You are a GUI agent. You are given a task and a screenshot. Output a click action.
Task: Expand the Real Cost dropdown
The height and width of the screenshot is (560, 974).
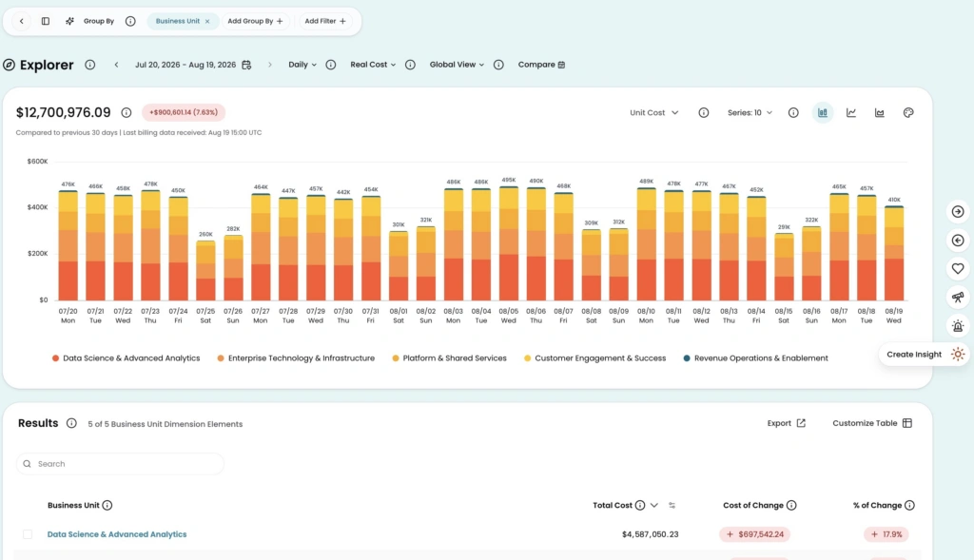pos(373,65)
